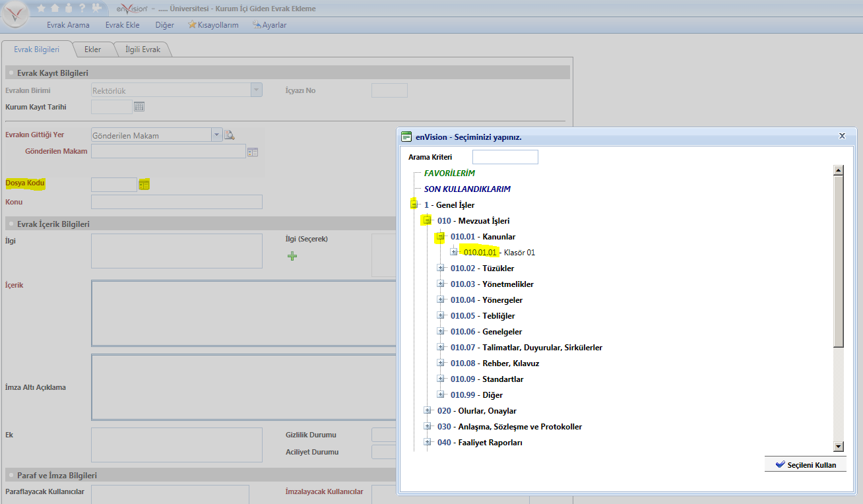Open Kısayollarım shortcuts menu

(213, 25)
